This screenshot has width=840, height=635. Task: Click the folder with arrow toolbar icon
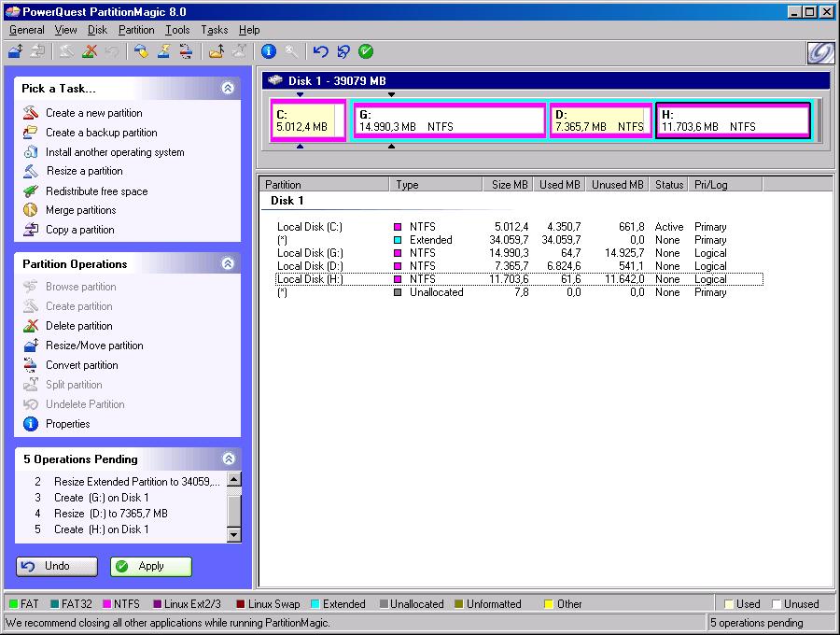[217, 51]
